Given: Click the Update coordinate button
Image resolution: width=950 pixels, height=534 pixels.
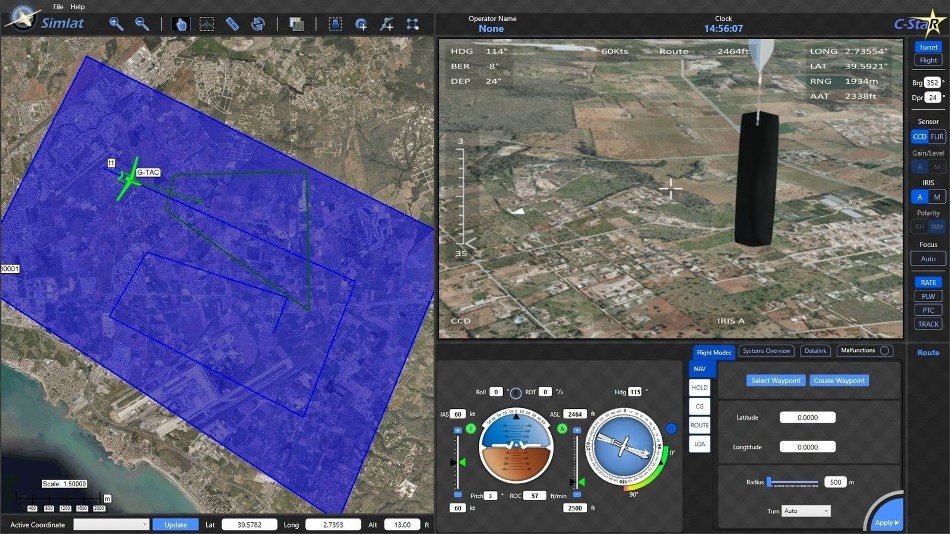Looking at the screenshot, I should [x=175, y=524].
